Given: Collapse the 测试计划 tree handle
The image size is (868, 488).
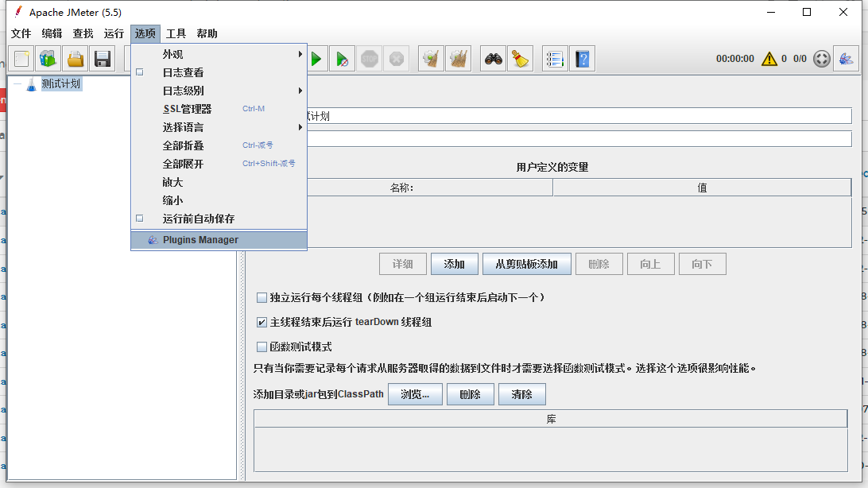Looking at the screenshot, I should [x=17, y=84].
